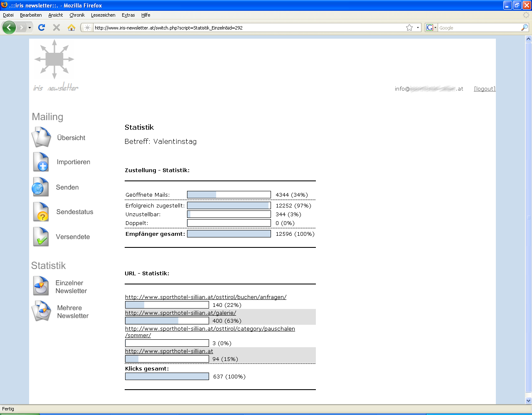Viewport: 532px width, 415px height.
Task: Expand the back button history dropdown arrow
Action: [30, 27]
